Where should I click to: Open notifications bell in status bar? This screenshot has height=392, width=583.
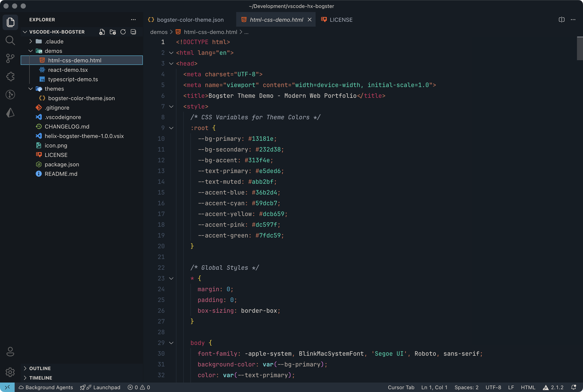tap(574, 387)
